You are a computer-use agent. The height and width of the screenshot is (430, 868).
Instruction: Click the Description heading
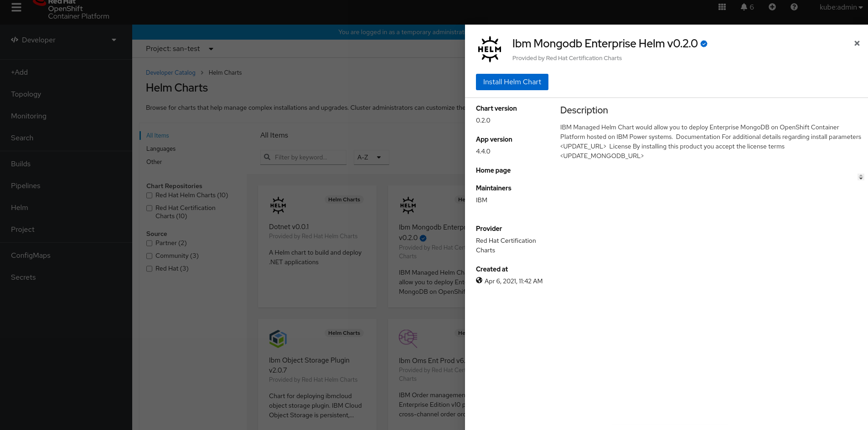[x=584, y=110]
